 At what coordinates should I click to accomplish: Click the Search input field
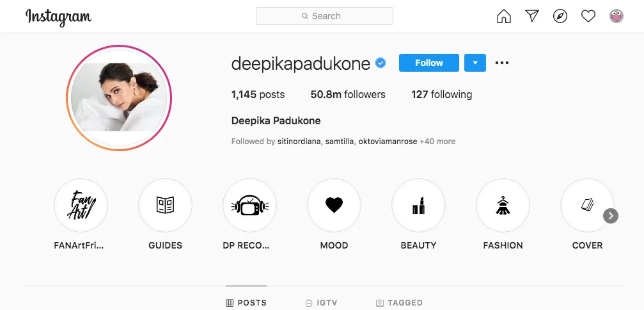[324, 16]
